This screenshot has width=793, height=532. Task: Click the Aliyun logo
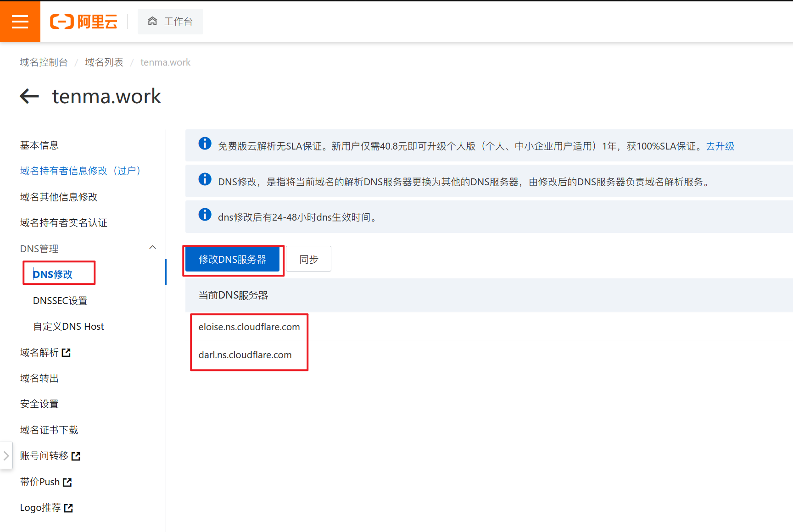click(84, 22)
